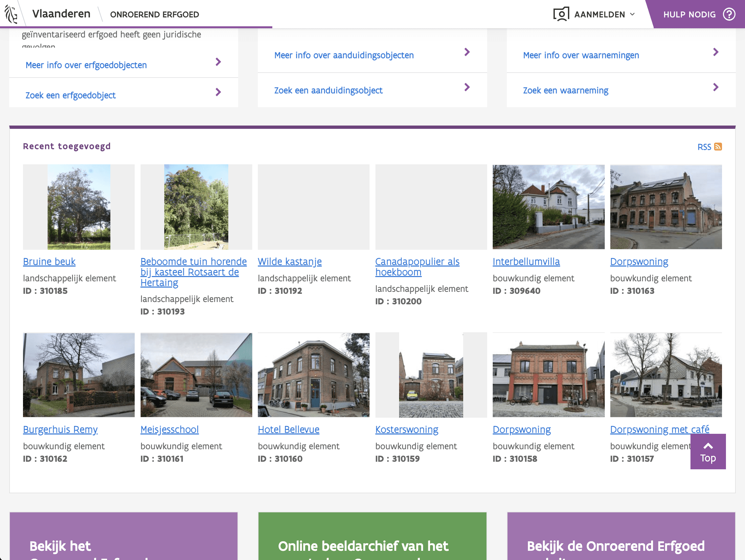Expand the Aanmelden dropdown chevron

coord(632,14)
